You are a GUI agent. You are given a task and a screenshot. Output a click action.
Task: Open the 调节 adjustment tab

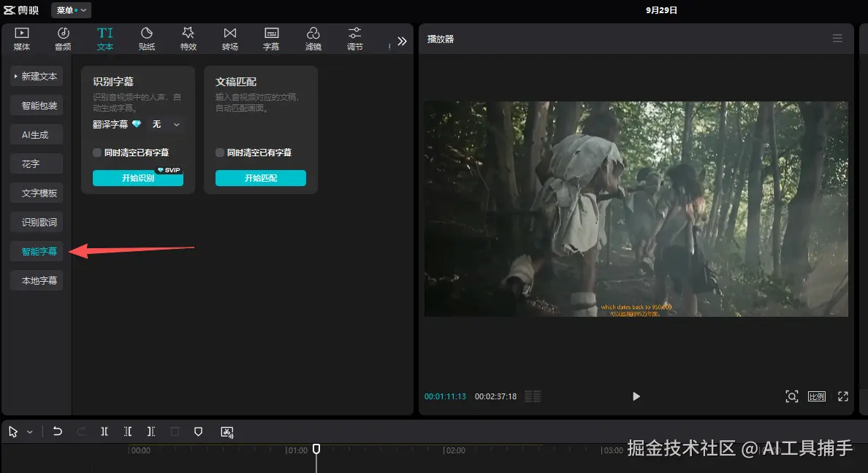(355, 39)
